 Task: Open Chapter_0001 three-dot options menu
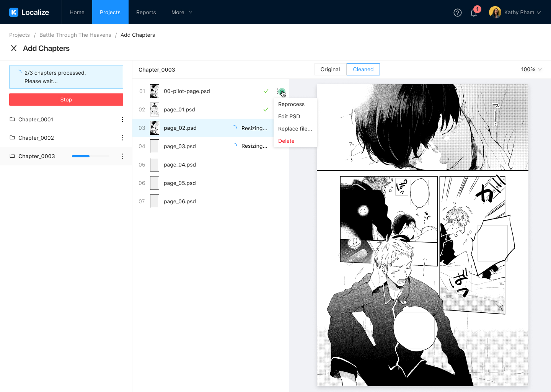[x=122, y=119]
